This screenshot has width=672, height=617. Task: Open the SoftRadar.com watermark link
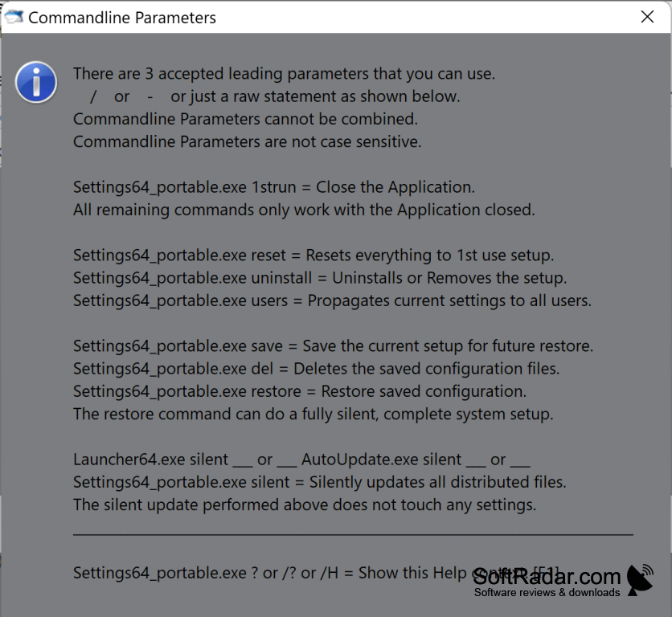pyautogui.click(x=547, y=577)
